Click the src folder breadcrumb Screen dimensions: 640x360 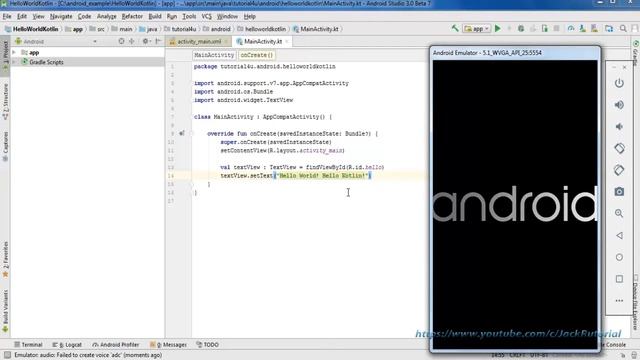click(97, 29)
